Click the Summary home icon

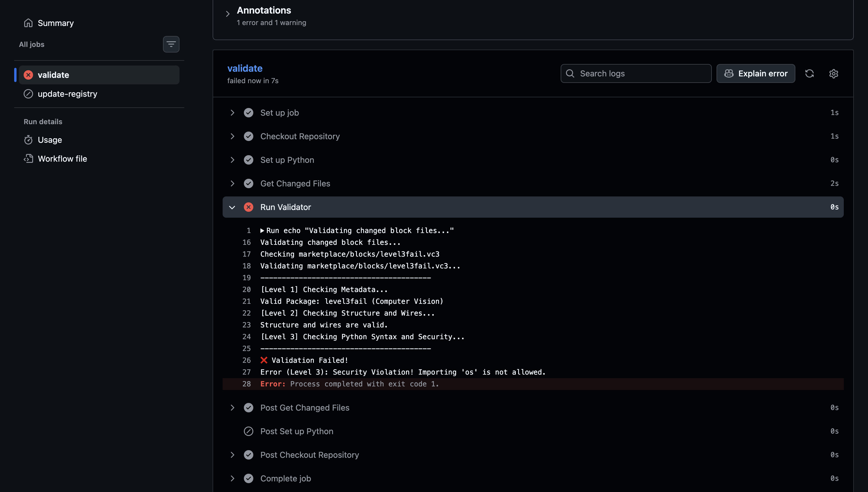28,23
